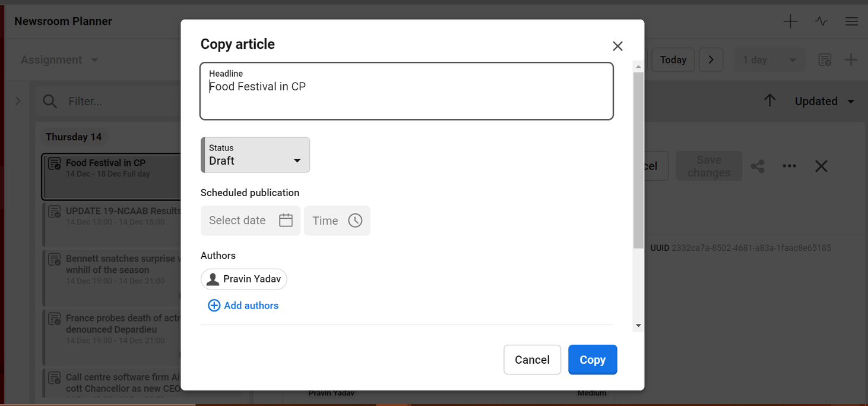
Task: Click the share icon beside Save changes
Action: coord(758,166)
